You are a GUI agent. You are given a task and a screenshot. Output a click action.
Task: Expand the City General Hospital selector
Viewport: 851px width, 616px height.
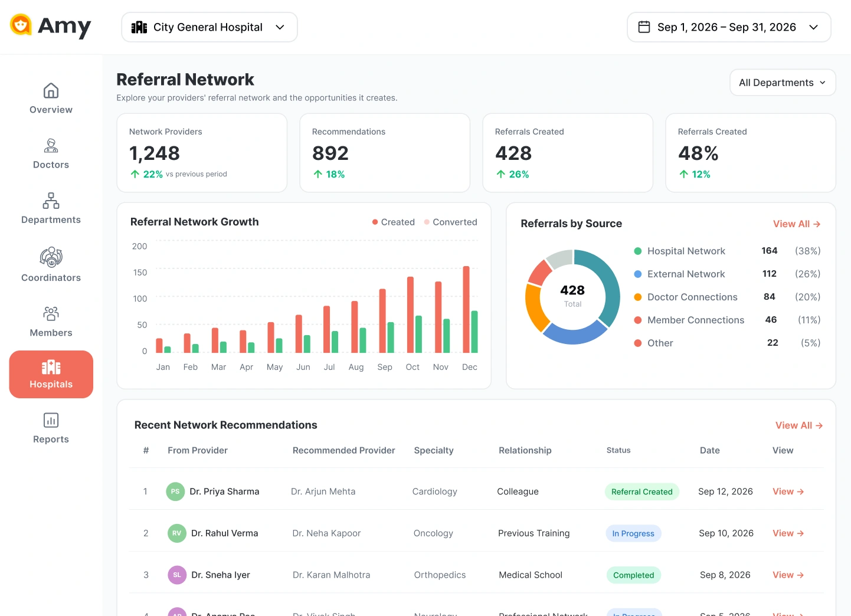click(x=210, y=27)
